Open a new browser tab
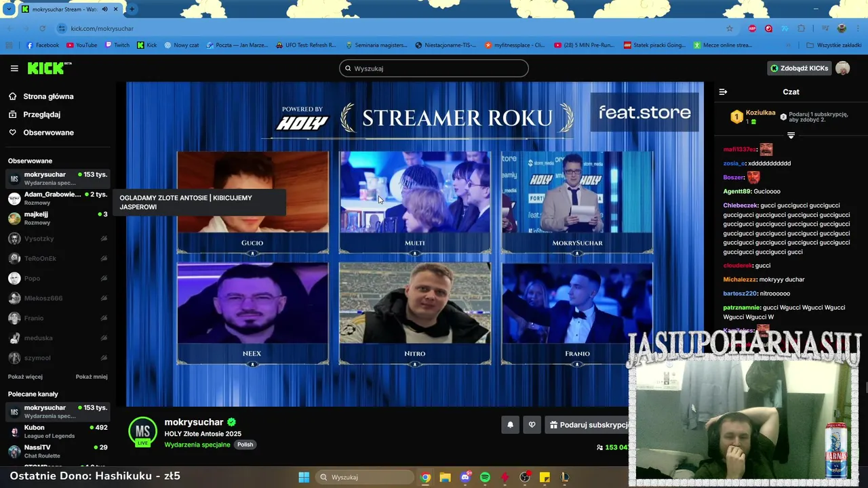This screenshot has height=488, width=868. click(132, 9)
